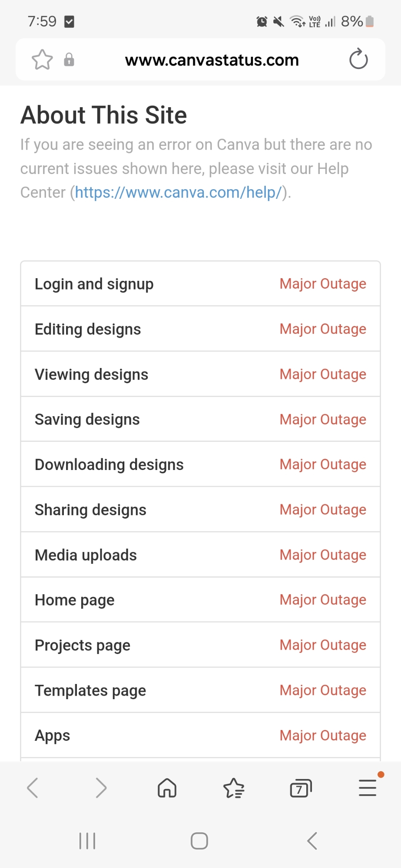401x868 pixels.
Task: Reload the page with refresh icon
Action: point(358,59)
